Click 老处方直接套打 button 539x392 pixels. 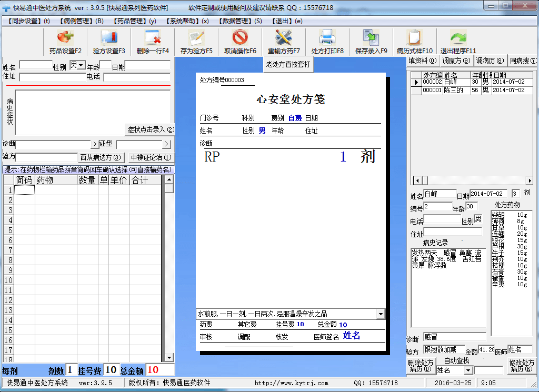pyautogui.click(x=288, y=65)
